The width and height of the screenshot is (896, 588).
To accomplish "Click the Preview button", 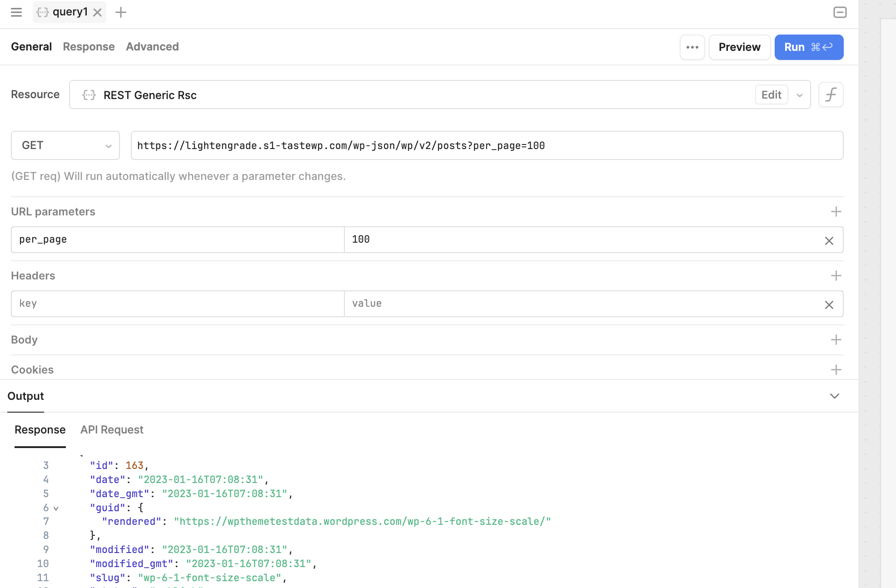I will tap(739, 47).
